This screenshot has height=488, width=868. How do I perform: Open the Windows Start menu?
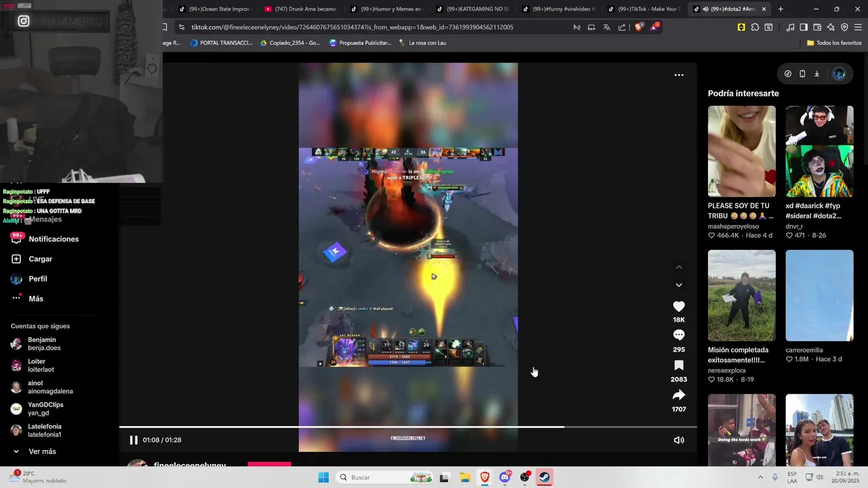pyautogui.click(x=323, y=477)
